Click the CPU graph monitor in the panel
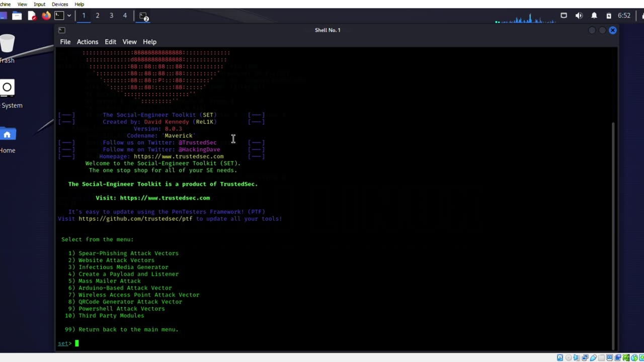The height and width of the screenshot is (362, 644). (x=525, y=19)
